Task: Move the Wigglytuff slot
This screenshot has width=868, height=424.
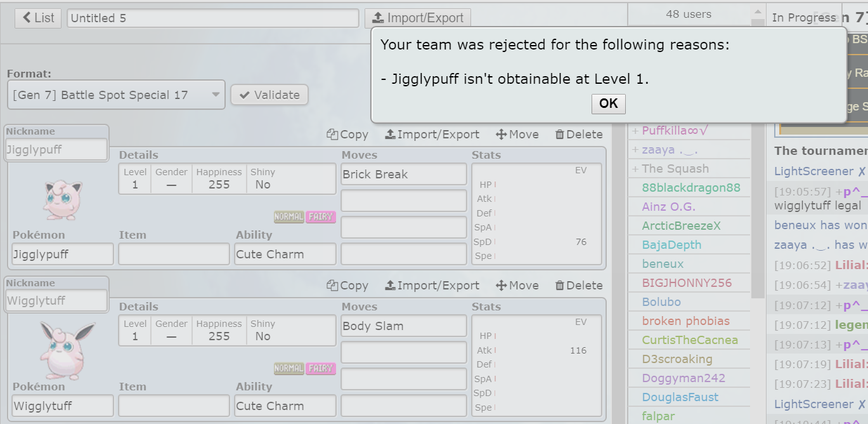Action: coord(517,286)
